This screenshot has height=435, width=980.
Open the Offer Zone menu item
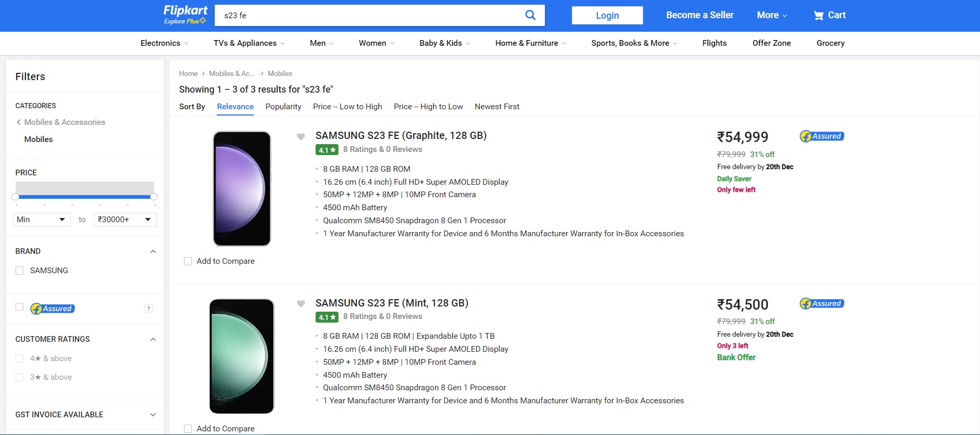point(772,43)
